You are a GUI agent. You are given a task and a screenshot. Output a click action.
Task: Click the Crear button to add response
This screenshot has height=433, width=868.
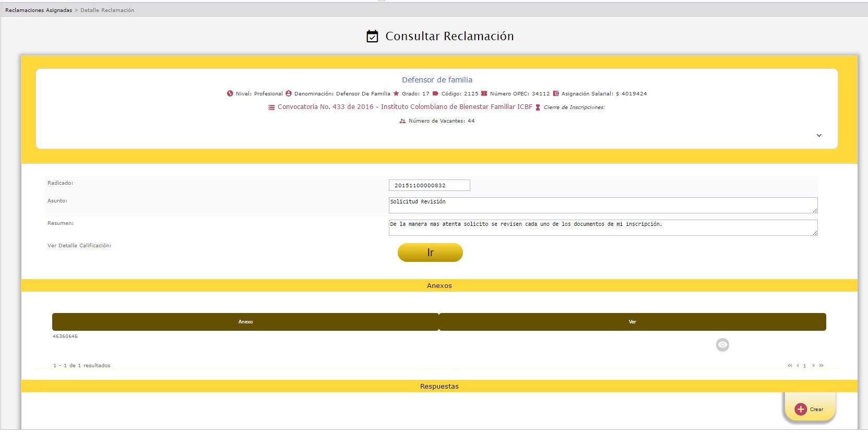pyautogui.click(x=810, y=410)
